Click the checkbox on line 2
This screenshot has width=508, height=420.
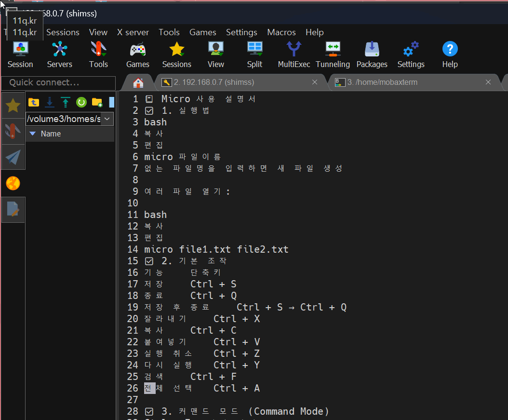(x=149, y=111)
